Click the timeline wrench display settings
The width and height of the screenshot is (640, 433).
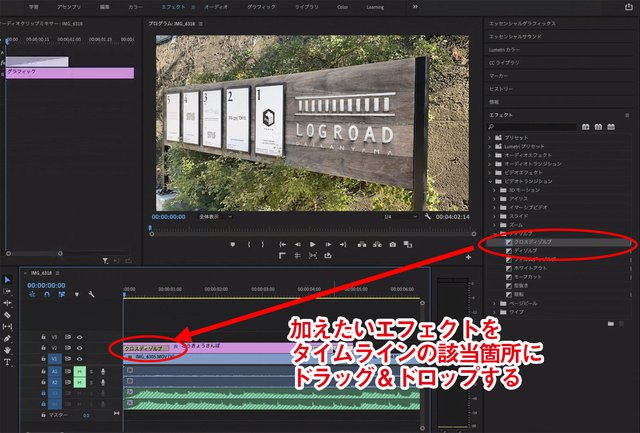pyautogui.click(x=90, y=295)
